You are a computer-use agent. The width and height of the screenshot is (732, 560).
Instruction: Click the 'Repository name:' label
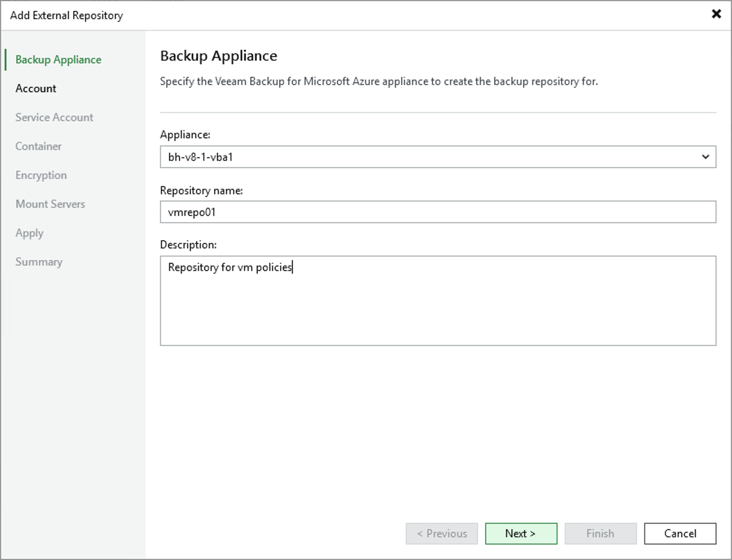[x=202, y=191]
